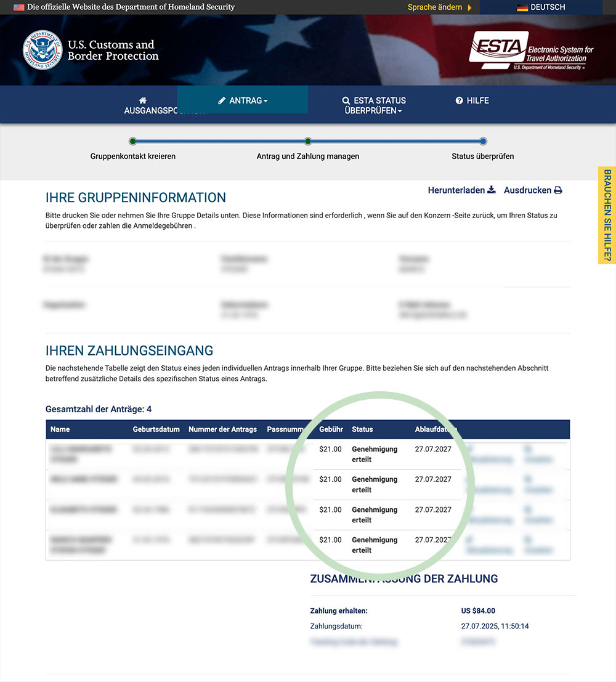Click Gesamtzahl der Anträge: 4 text

(99, 409)
